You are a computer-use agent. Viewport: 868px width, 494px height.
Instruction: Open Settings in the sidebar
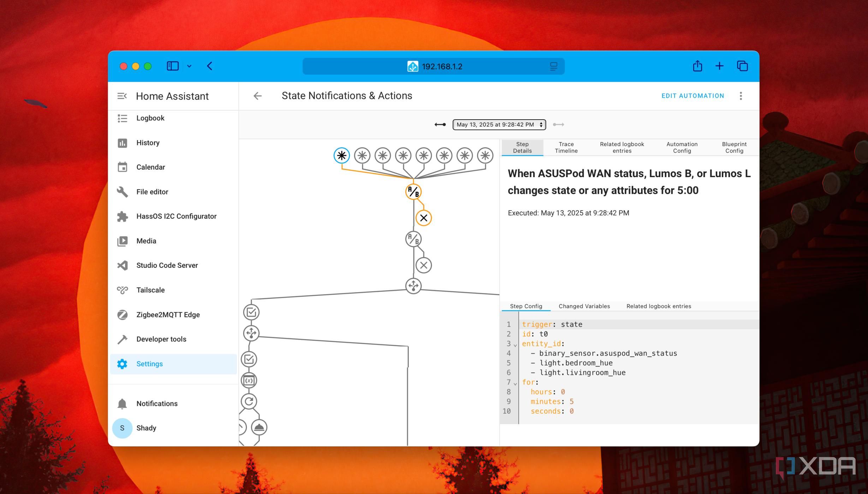[x=173, y=364]
